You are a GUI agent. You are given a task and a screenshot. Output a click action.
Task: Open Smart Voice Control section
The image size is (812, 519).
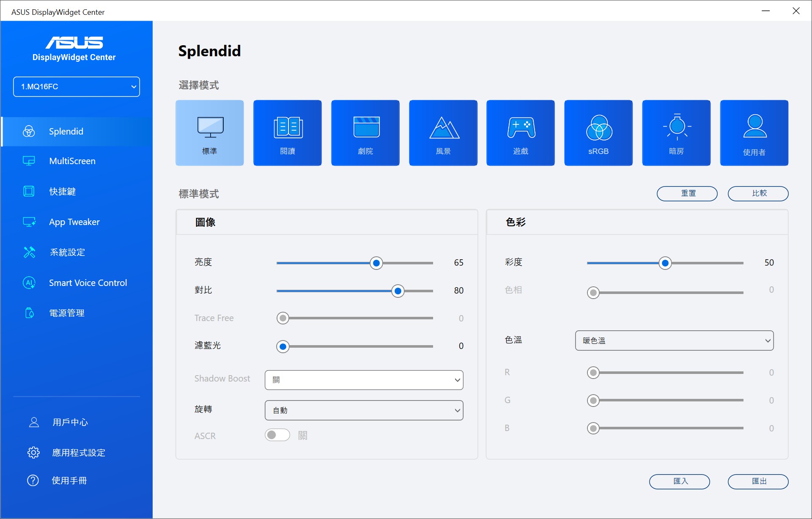tap(88, 283)
